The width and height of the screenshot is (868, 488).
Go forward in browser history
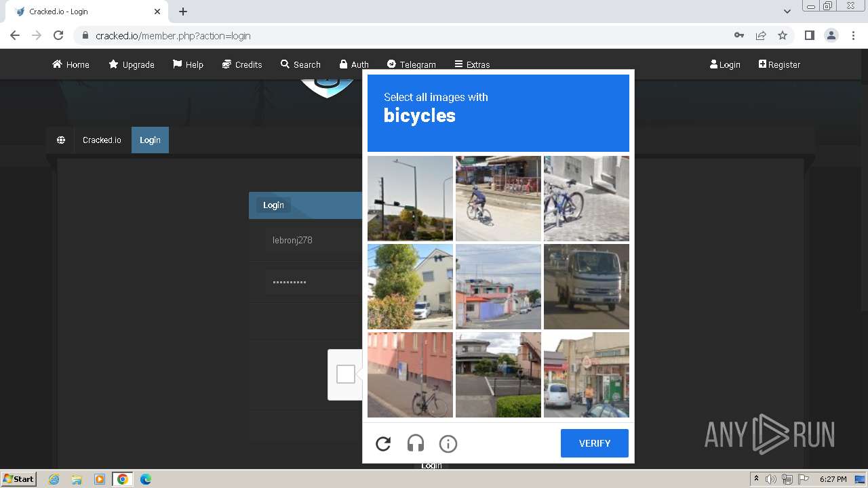37,35
